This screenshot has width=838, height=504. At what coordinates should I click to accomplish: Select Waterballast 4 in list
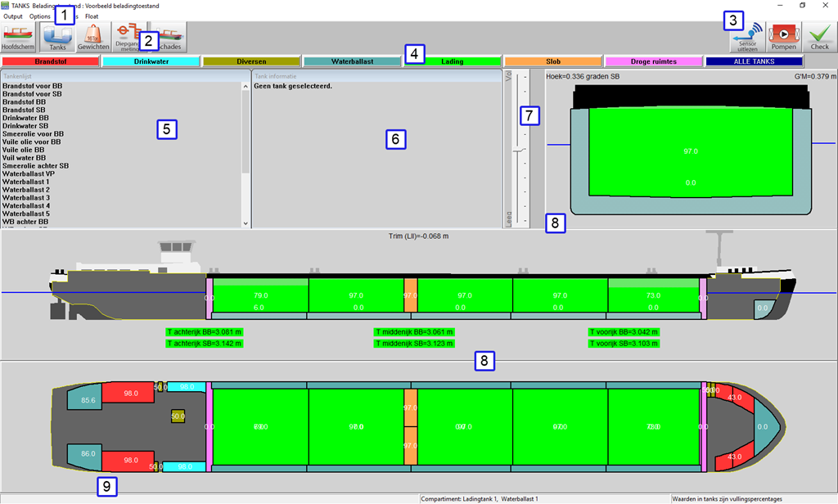pos(26,205)
